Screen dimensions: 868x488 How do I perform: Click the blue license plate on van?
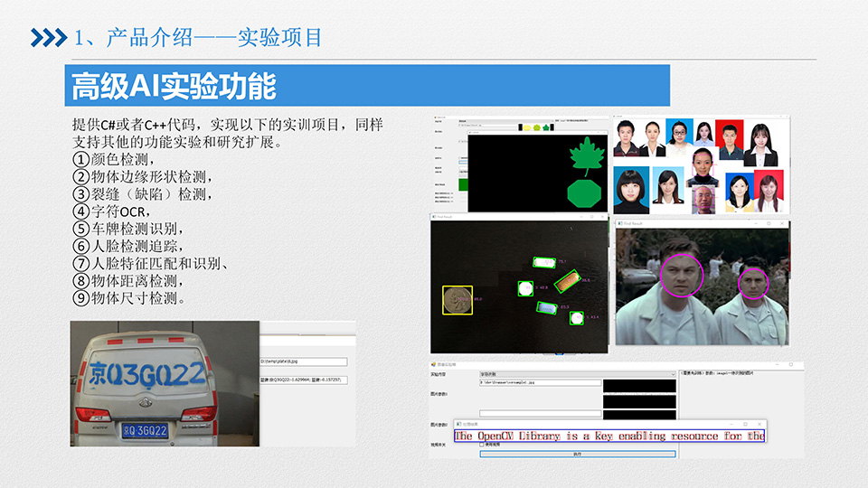(145, 431)
